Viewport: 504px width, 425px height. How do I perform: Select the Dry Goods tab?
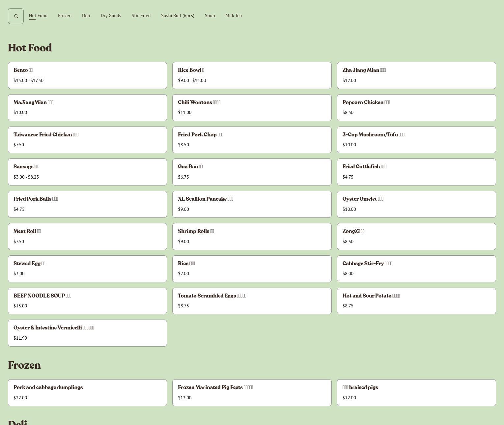[111, 16]
